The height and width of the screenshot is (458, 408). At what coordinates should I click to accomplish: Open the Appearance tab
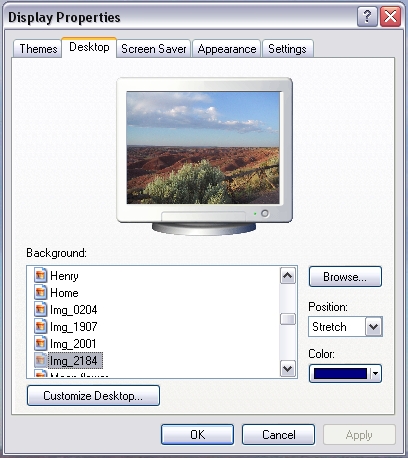(x=227, y=49)
